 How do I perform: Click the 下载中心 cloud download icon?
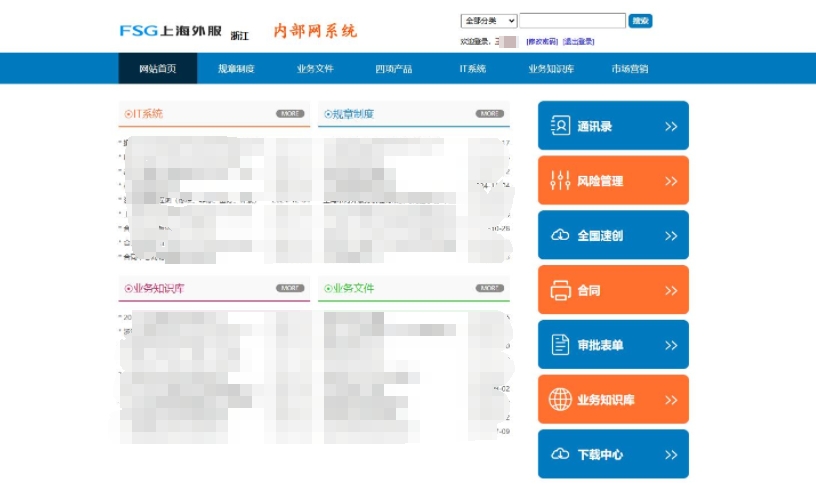[x=560, y=454]
